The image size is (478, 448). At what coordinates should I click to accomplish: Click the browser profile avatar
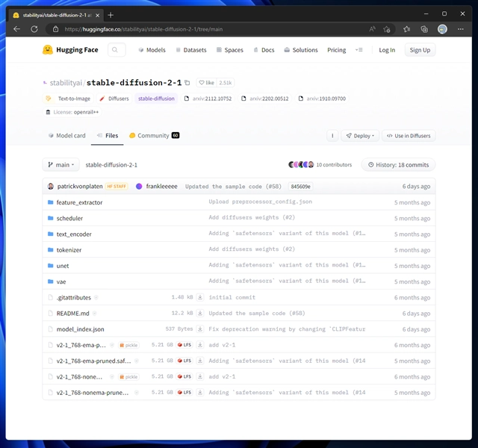[x=442, y=29]
